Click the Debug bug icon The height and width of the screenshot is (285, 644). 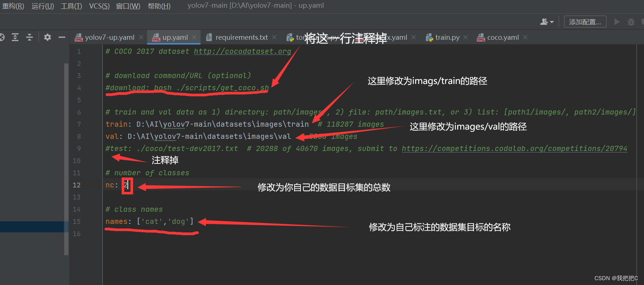pyautogui.click(x=631, y=22)
